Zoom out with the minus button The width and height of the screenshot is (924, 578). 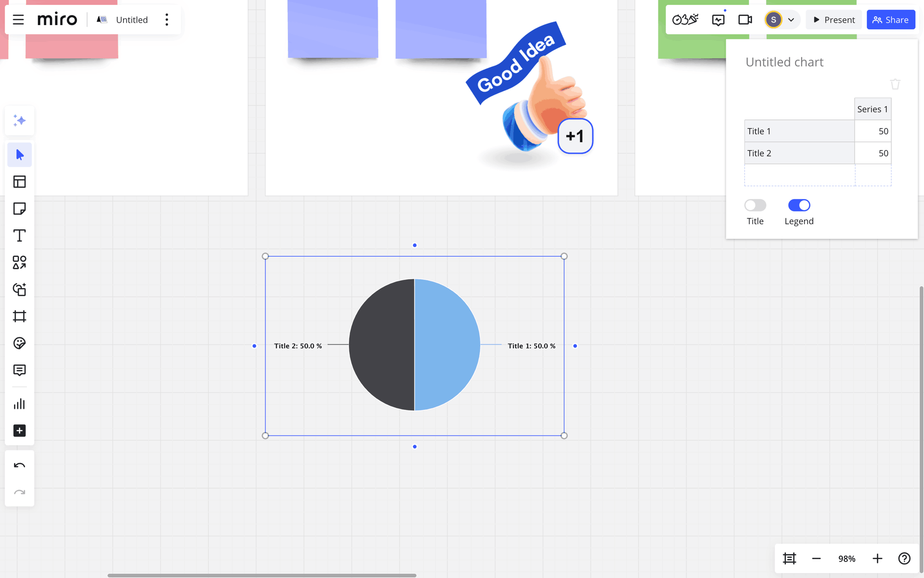click(x=816, y=559)
